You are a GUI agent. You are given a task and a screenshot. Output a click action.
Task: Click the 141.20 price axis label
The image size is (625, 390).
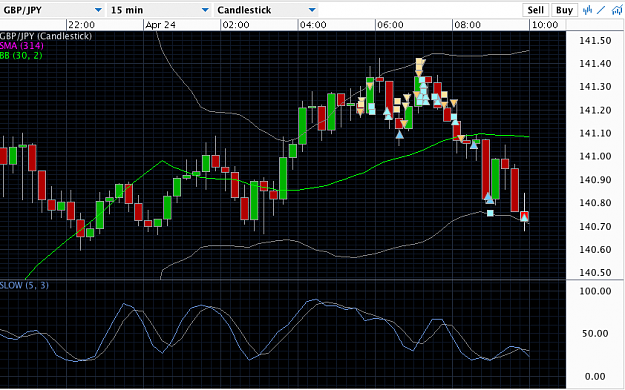595,110
